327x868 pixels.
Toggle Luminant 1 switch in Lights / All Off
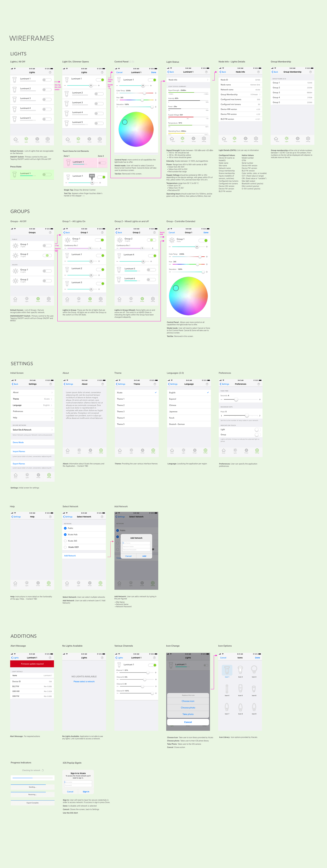pyautogui.click(x=47, y=80)
